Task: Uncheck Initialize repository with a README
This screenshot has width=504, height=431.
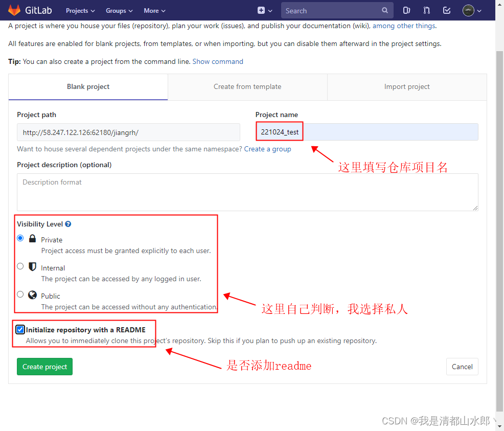Action: coord(20,329)
